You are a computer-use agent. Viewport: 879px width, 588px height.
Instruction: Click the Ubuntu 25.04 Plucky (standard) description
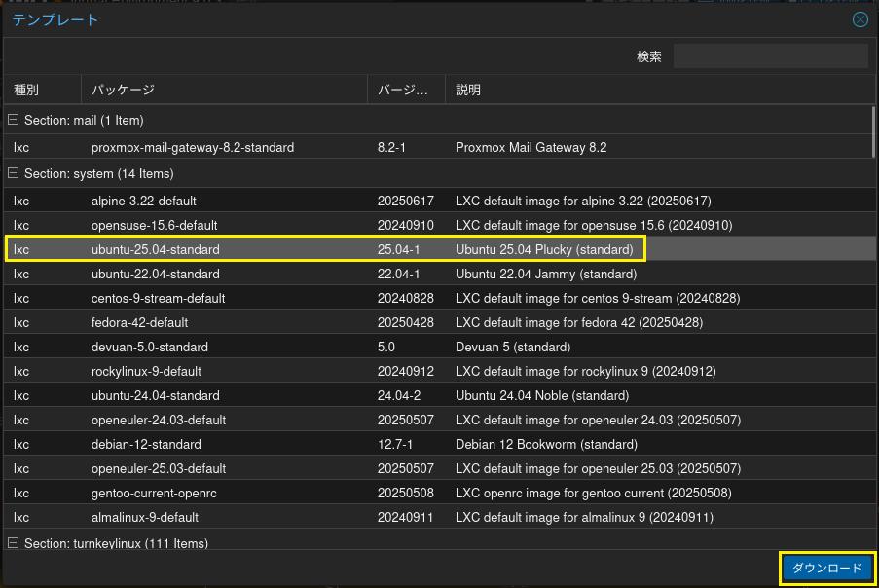click(544, 249)
